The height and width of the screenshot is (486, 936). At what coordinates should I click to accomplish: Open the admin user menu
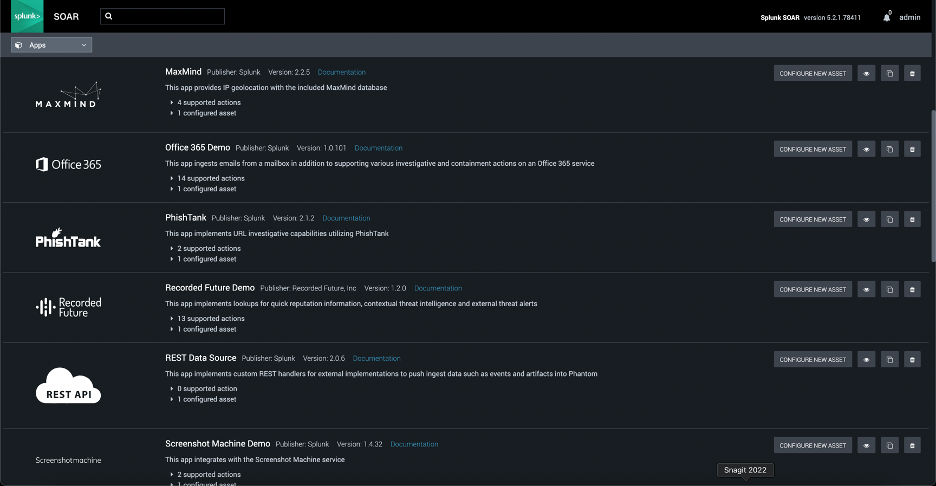[909, 17]
